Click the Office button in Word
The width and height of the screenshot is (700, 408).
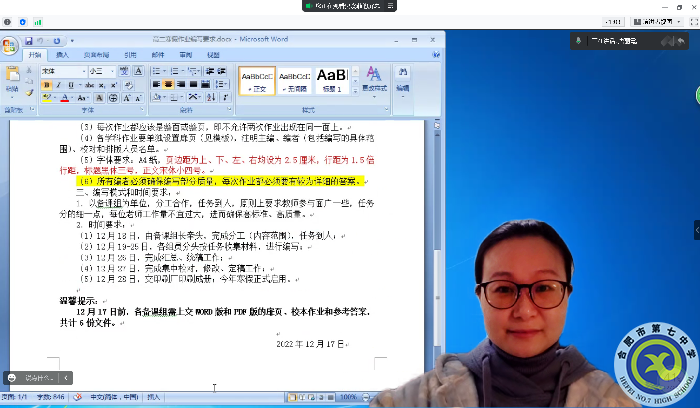point(10,45)
